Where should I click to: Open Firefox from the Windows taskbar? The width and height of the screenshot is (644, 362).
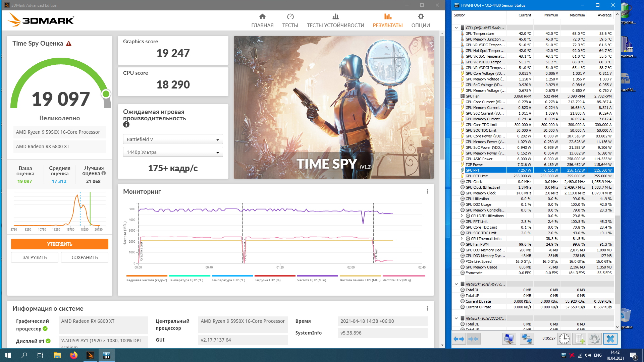coord(74,355)
